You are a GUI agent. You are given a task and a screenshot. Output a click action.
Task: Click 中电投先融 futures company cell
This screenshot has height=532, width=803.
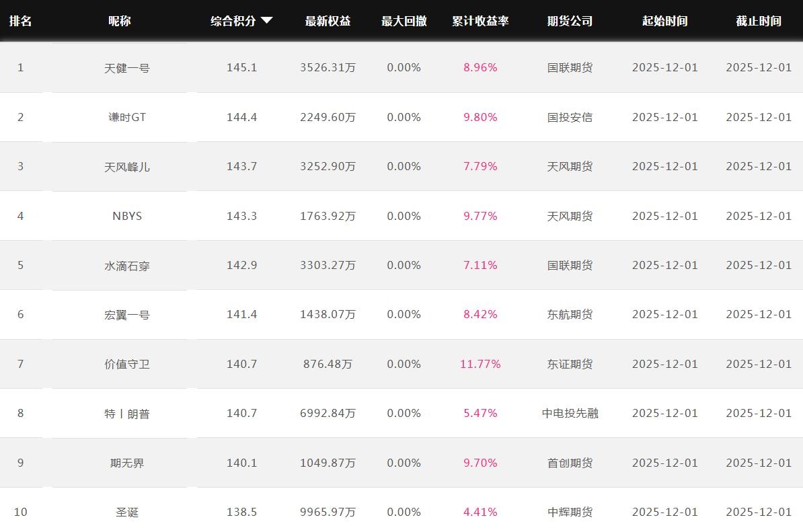tap(570, 413)
